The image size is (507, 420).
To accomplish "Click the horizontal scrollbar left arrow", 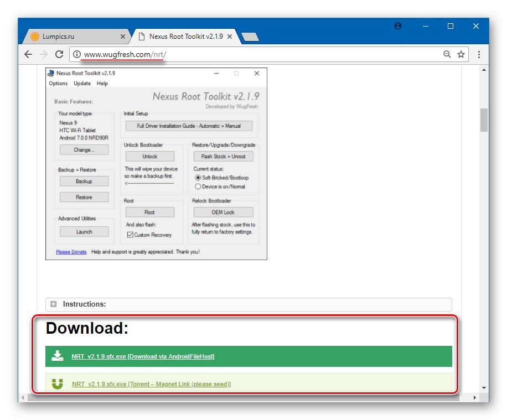I will pos(23,397).
